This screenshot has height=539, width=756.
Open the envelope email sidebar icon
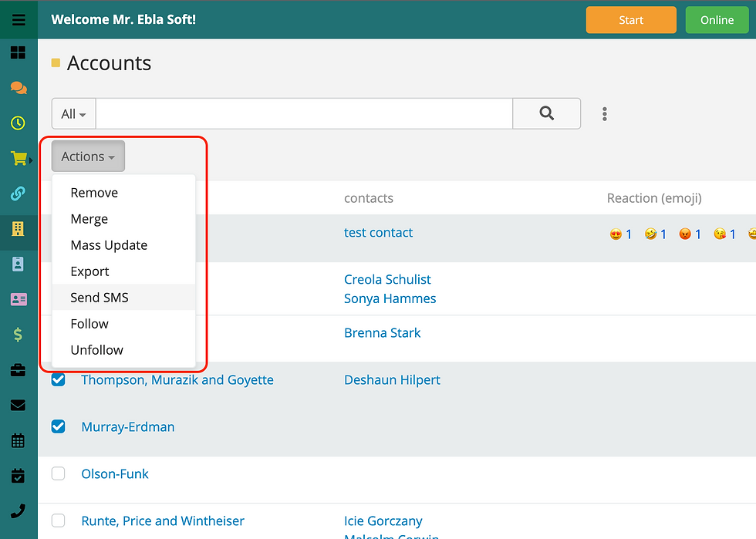tap(19, 405)
